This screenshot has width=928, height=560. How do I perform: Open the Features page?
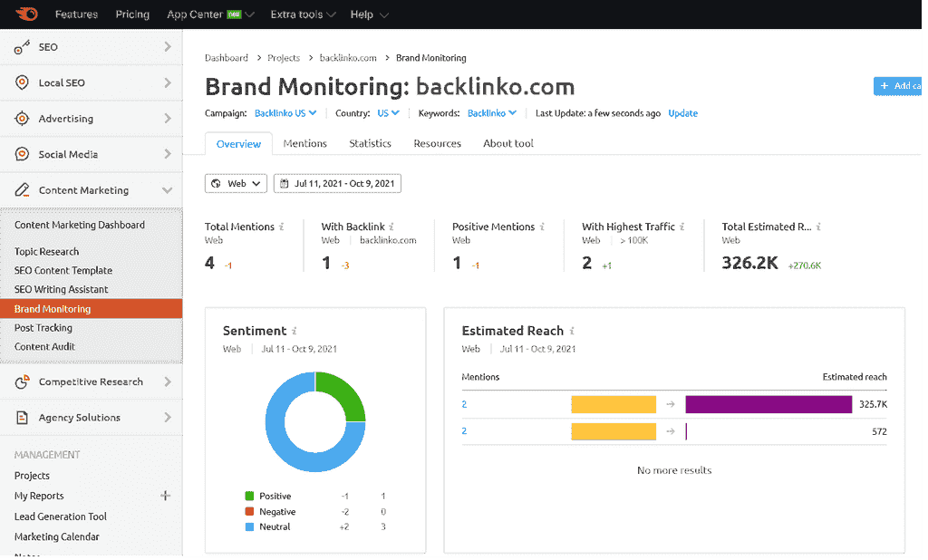pyautogui.click(x=76, y=14)
